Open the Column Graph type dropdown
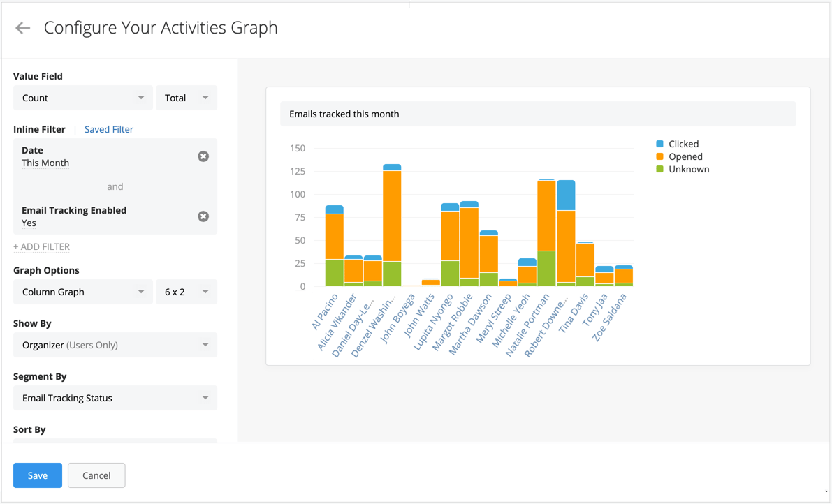Image resolution: width=832 pixels, height=504 pixels. pos(82,292)
